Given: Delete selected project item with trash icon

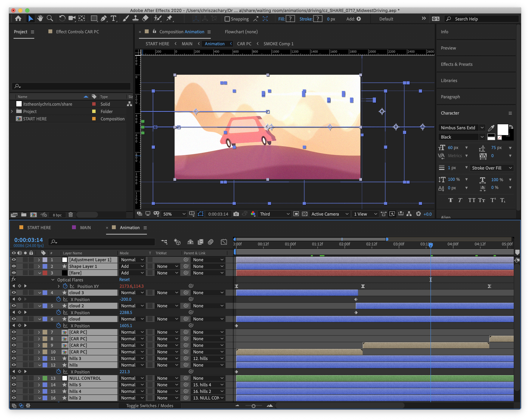Looking at the screenshot, I should (70, 214).
